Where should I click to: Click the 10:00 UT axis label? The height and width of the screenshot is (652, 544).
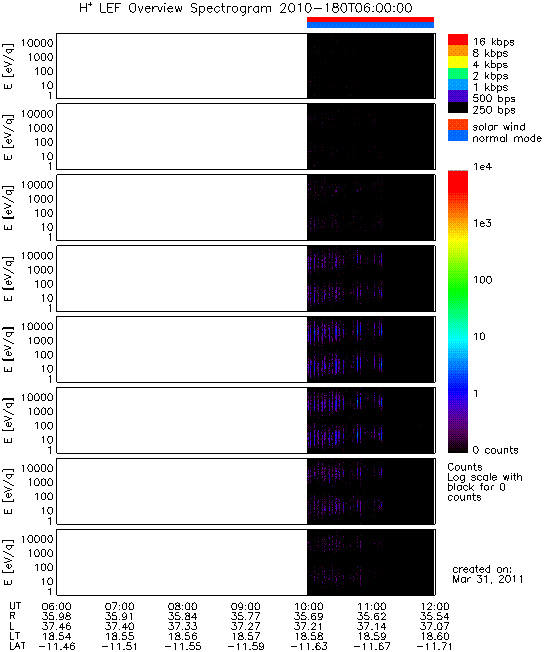click(x=309, y=607)
